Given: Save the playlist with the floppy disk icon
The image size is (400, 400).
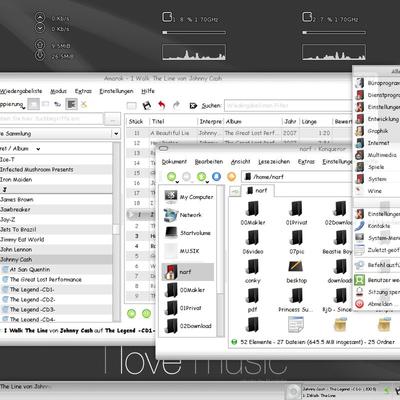Looking at the screenshot, I should click(147, 105).
